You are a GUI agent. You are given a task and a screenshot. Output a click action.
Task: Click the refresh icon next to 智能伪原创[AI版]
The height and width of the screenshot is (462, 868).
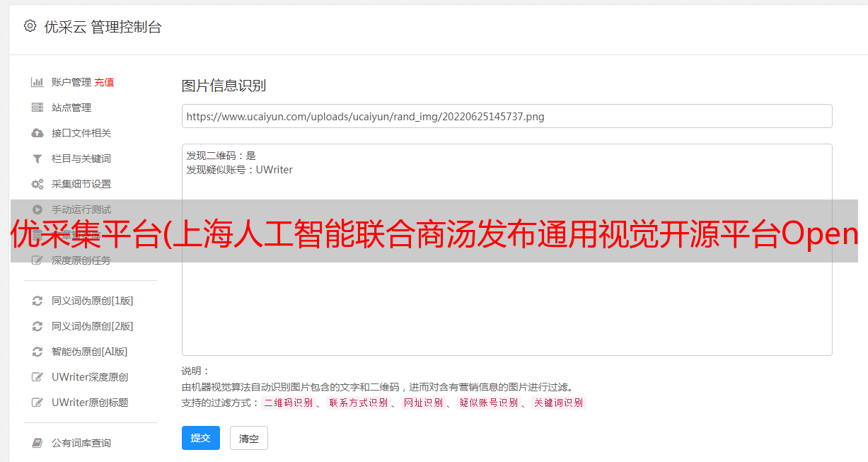(x=37, y=352)
